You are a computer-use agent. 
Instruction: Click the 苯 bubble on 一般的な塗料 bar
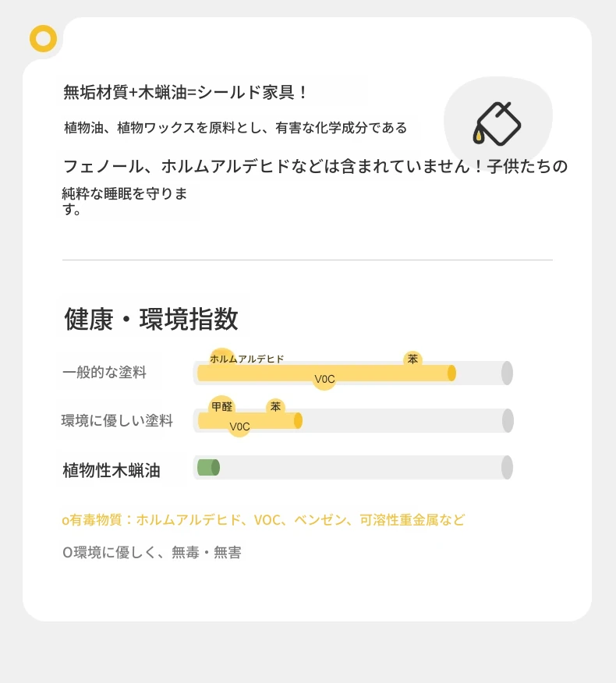[412, 359]
